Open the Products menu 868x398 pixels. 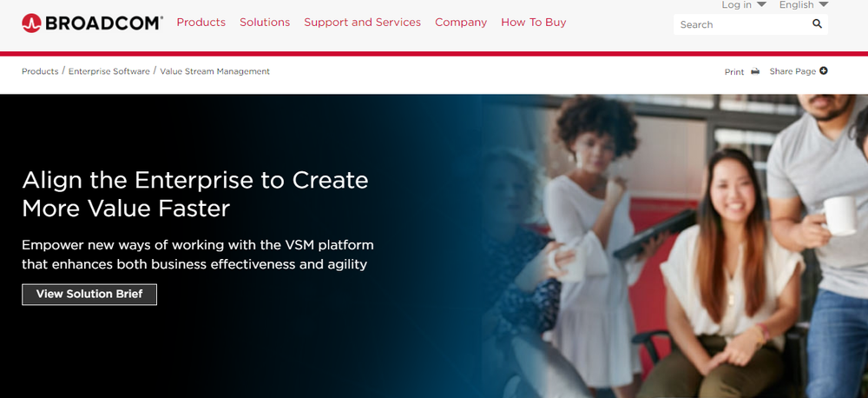(201, 23)
